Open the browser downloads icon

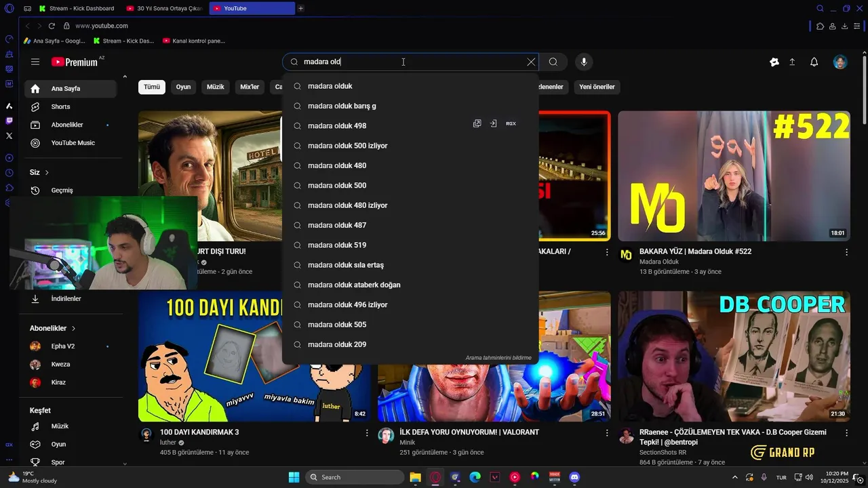(x=845, y=26)
